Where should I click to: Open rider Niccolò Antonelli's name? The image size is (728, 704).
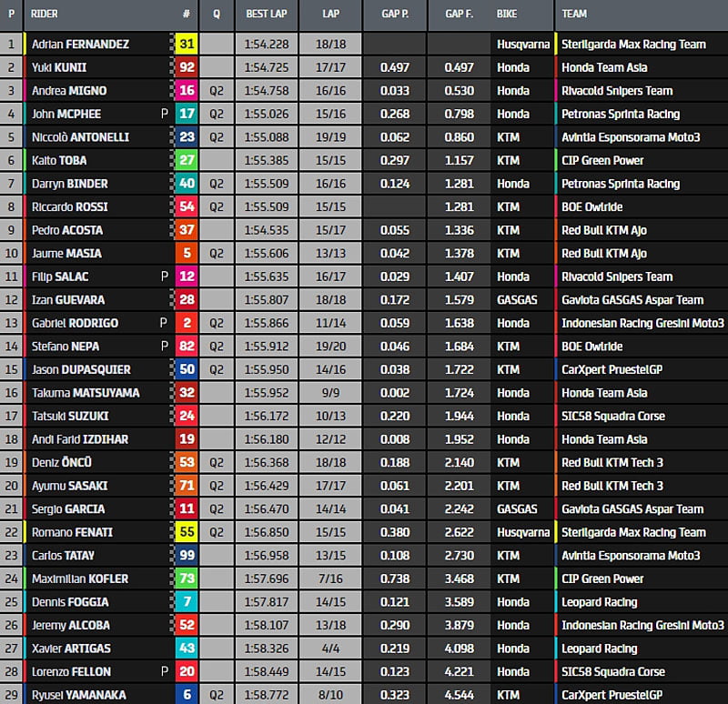[x=80, y=137]
